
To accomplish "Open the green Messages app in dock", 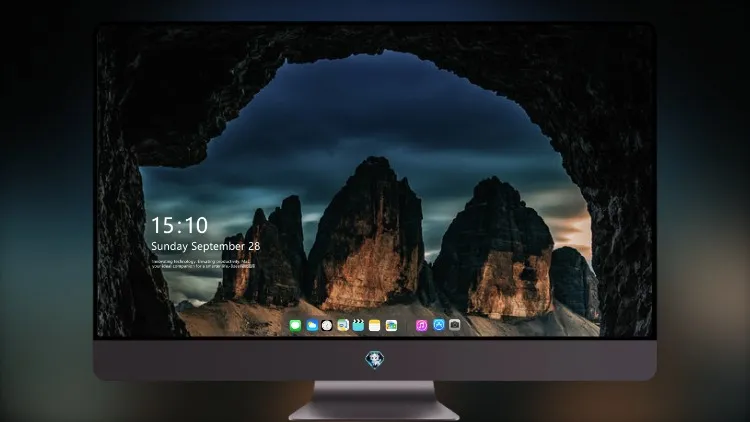I will 295,326.
